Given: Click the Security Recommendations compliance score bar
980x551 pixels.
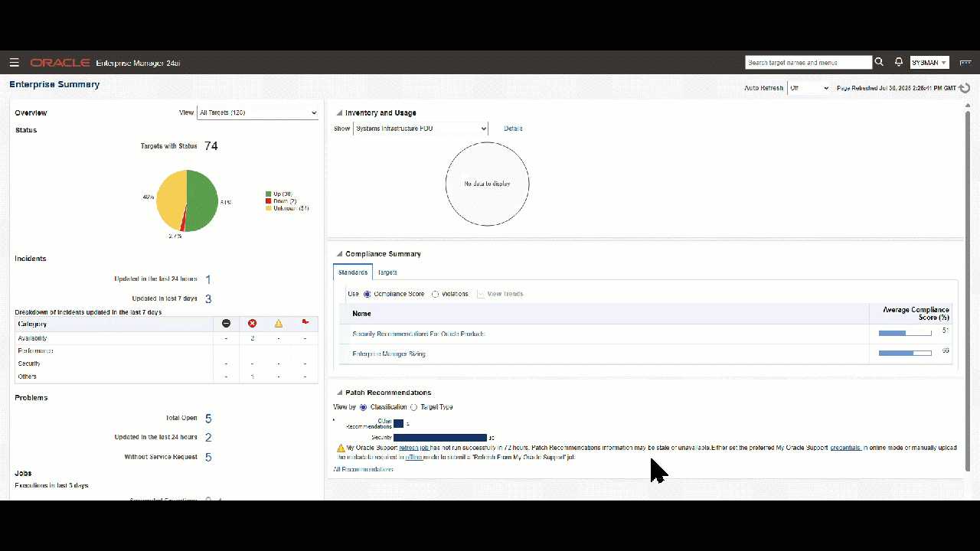Looking at the screenshot, I should point(905,334).
